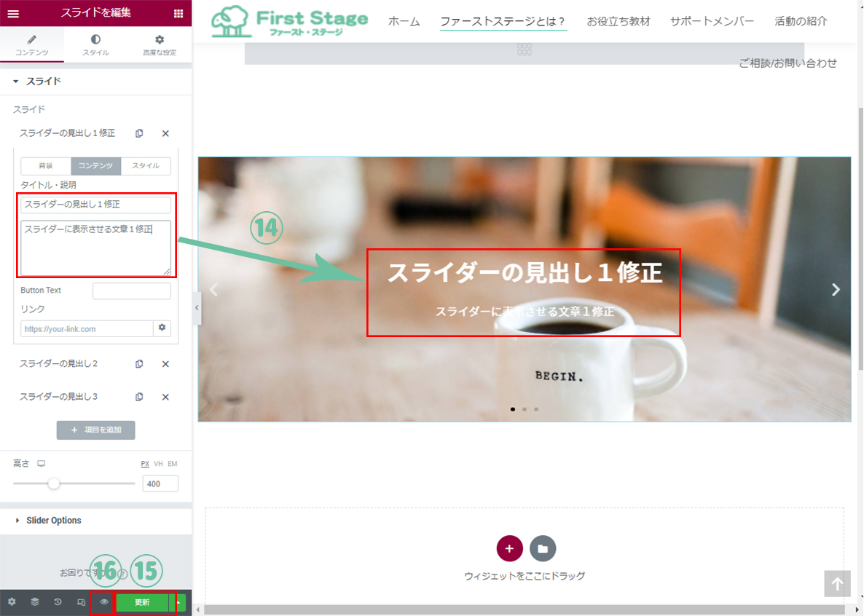Click the height slider handle
Screen dimensions: 864x616
coord(54,483)
